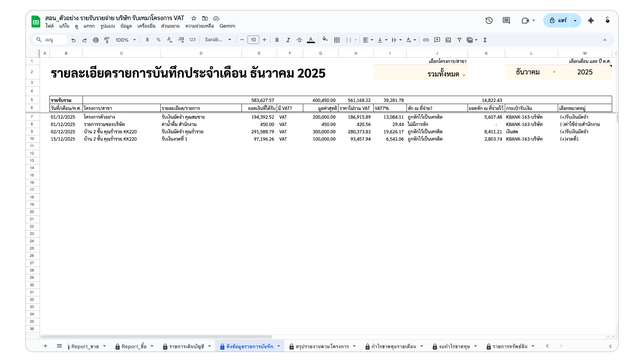Increase decimal places icon
The image size is (644, 362).
click(x=181, y=40)
